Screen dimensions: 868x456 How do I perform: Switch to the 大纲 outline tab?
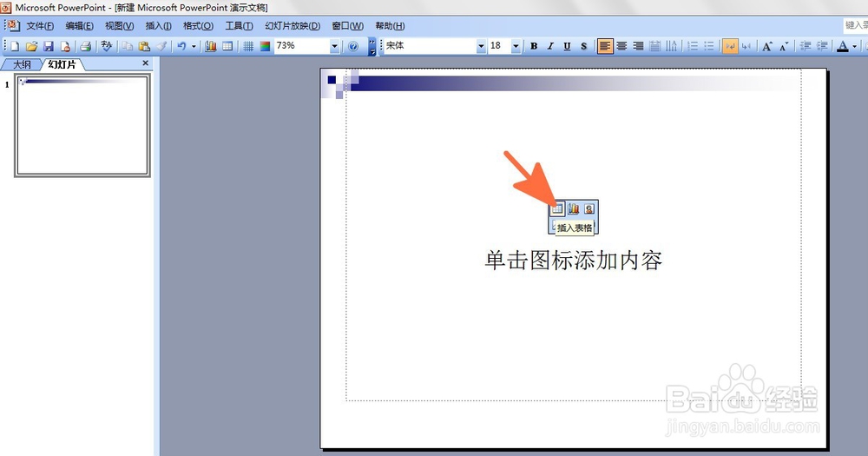22,64
